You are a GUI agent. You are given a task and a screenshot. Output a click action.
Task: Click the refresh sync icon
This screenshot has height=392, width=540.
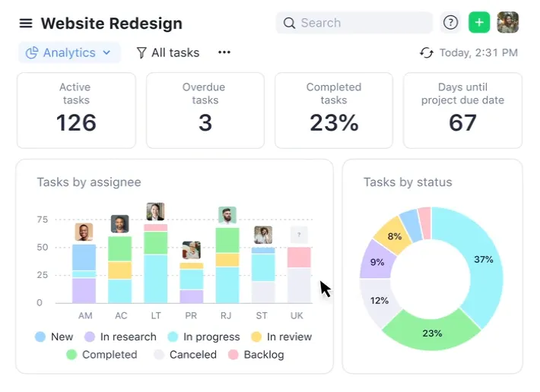427,52
